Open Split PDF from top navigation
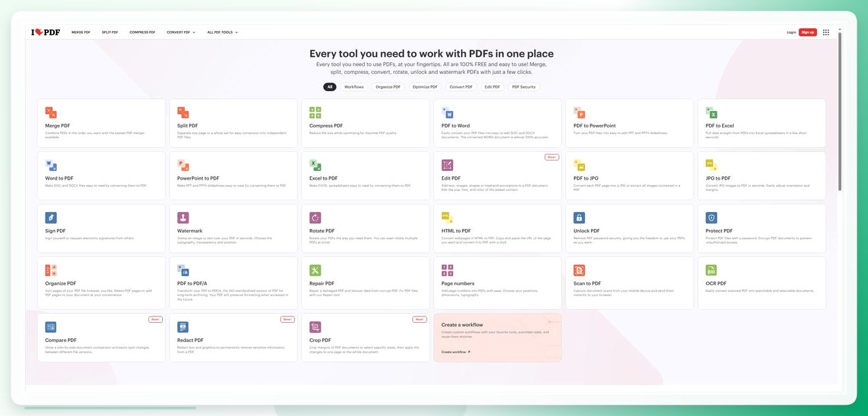 (110, 32)
